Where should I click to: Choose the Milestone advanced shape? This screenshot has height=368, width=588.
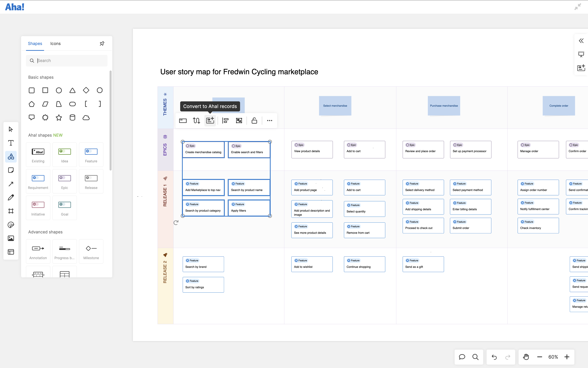coord(91,251)
